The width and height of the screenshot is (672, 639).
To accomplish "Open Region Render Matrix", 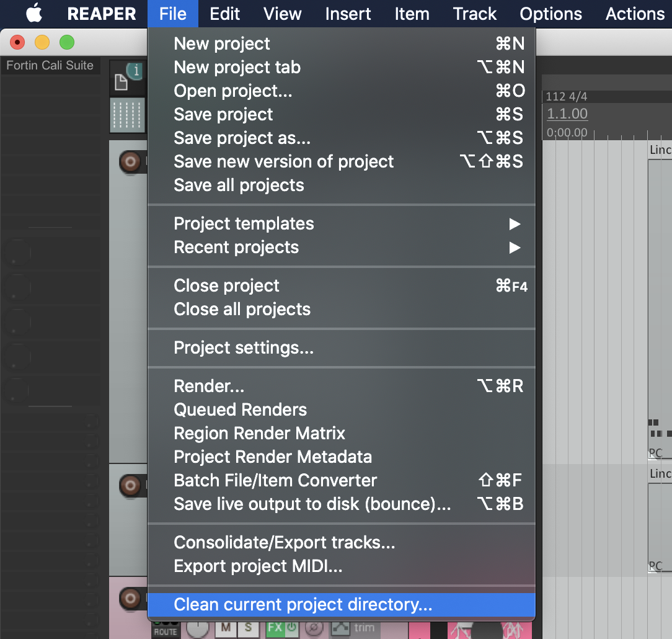I will click(342, 434).
